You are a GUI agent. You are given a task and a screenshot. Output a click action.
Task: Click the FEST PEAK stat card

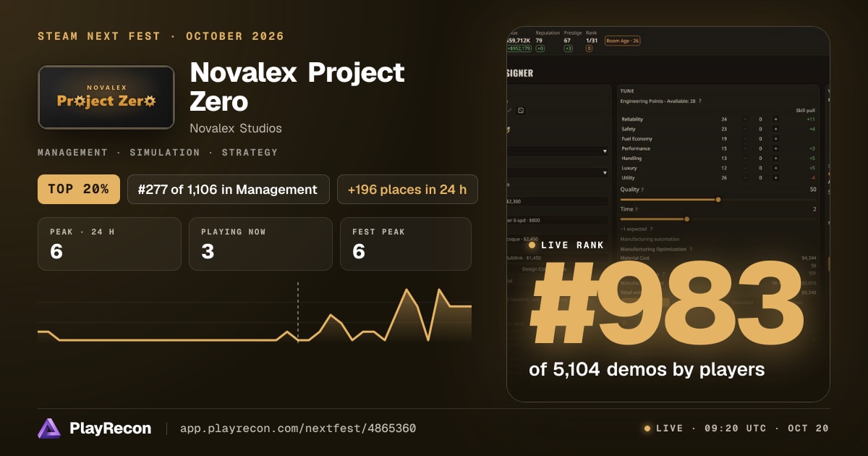[406, 244]
